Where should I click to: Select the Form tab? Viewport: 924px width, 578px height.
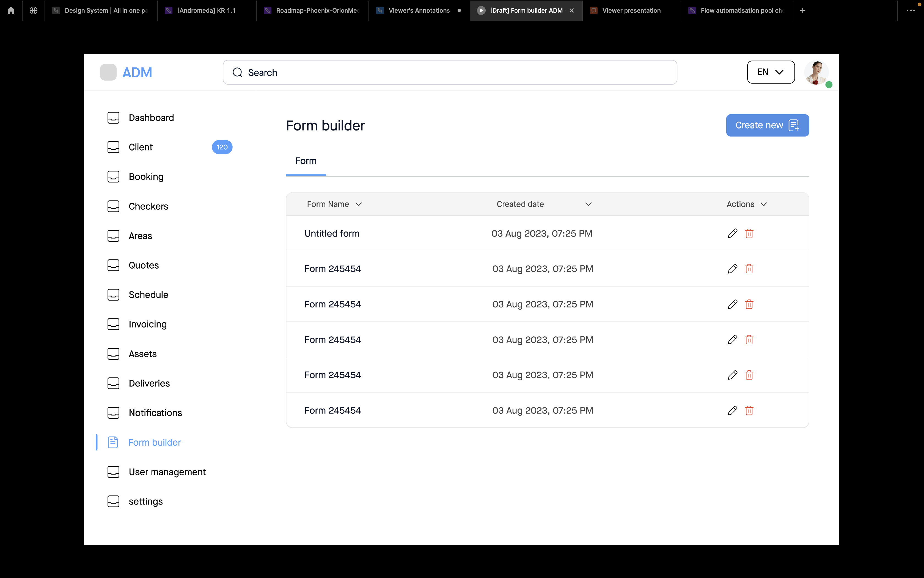tap(306, 161)
